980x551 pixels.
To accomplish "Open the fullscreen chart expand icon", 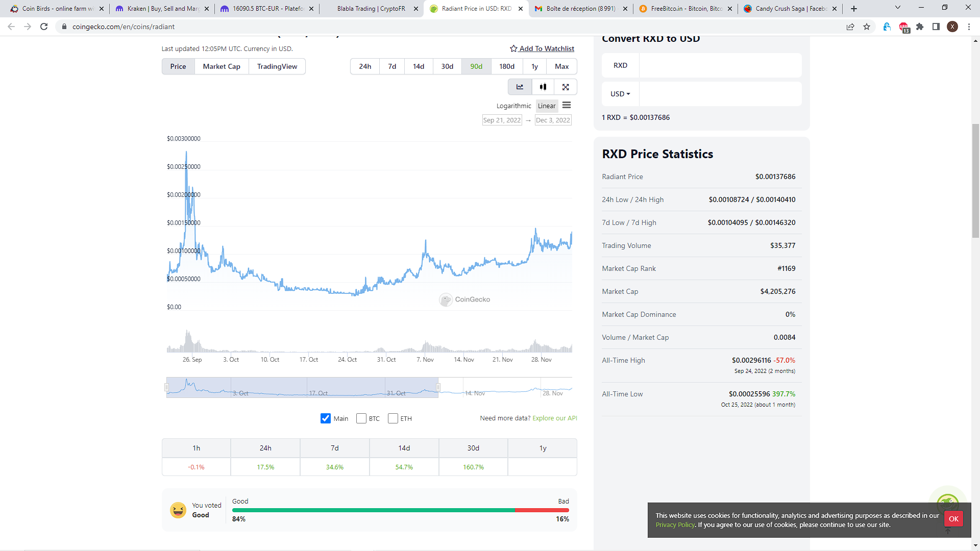I will 566,87.
